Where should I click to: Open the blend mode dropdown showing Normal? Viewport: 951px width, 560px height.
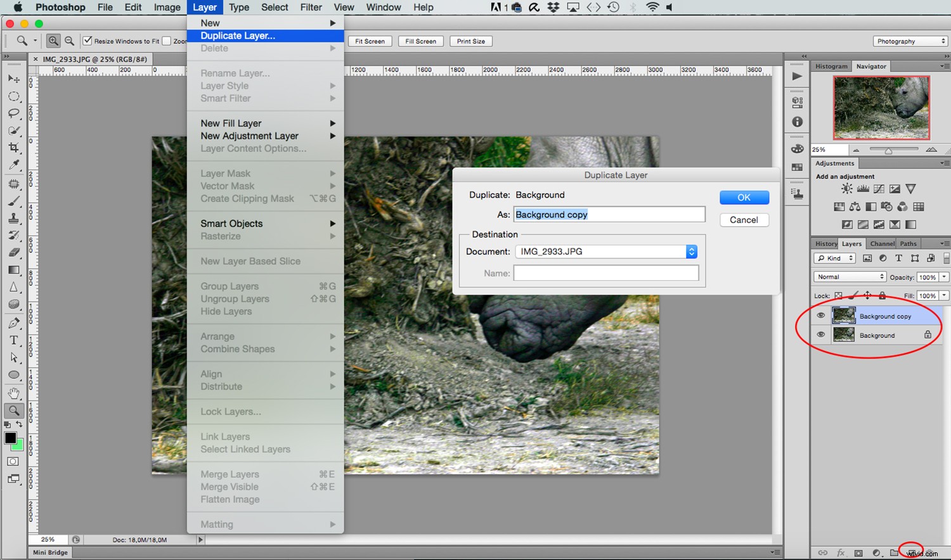tap(849, 276)
